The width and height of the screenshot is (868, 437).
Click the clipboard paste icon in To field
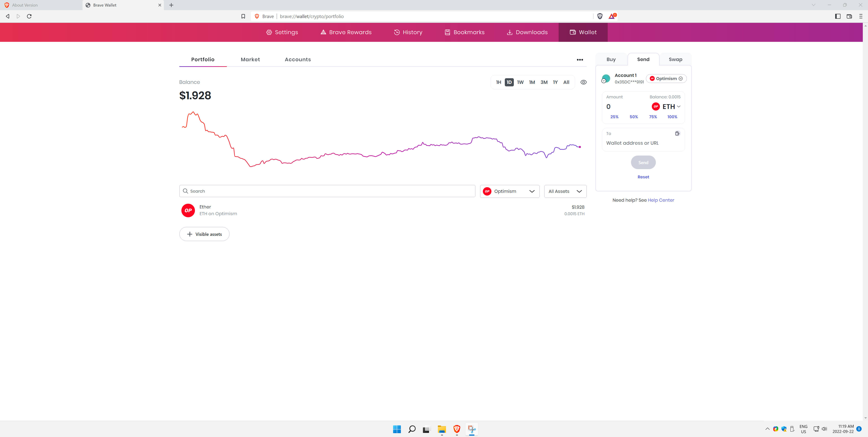[678, 133]
